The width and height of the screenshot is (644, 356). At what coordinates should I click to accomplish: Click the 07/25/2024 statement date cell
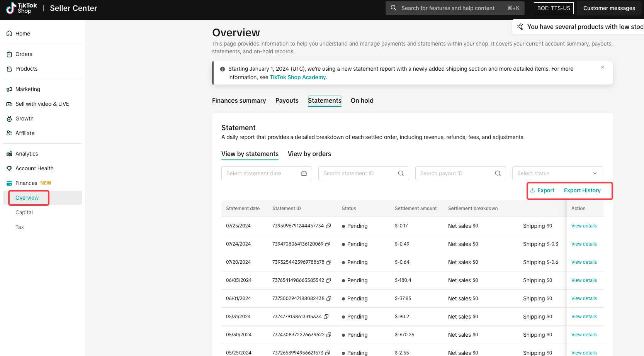pos(238,226)
